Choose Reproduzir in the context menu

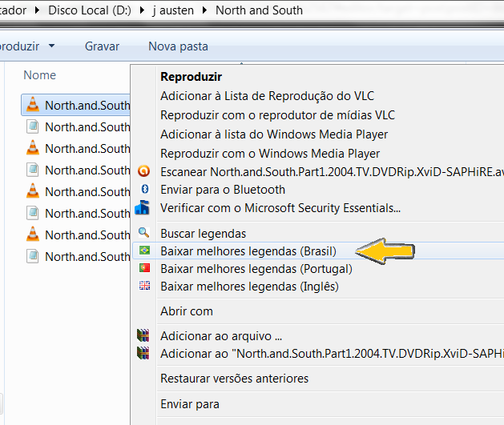[191, 77]
